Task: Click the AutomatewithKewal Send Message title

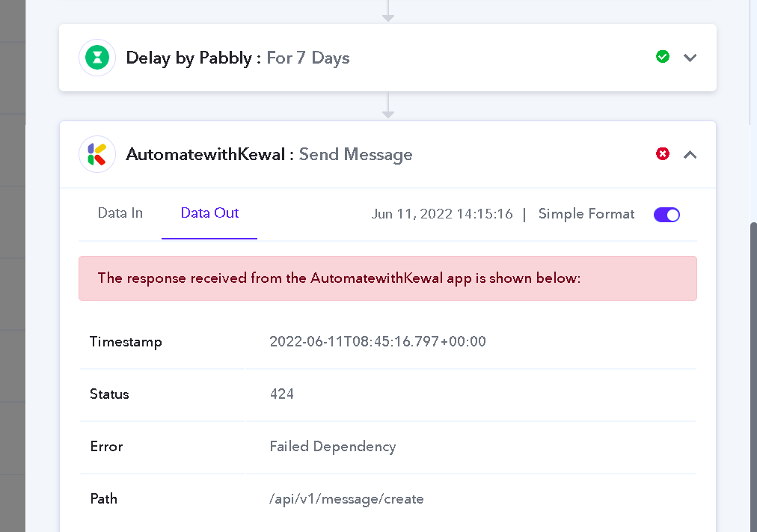Action: (x=269, y=154)
